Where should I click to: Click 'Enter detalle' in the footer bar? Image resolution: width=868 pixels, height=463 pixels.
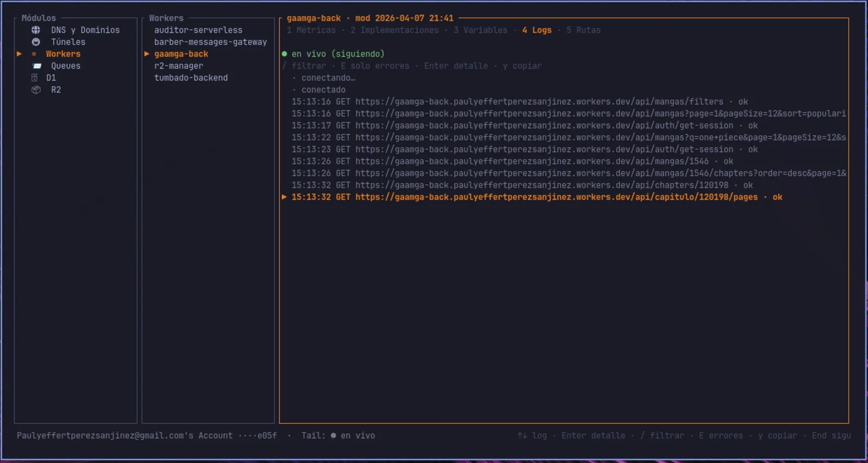pos(593,435)
